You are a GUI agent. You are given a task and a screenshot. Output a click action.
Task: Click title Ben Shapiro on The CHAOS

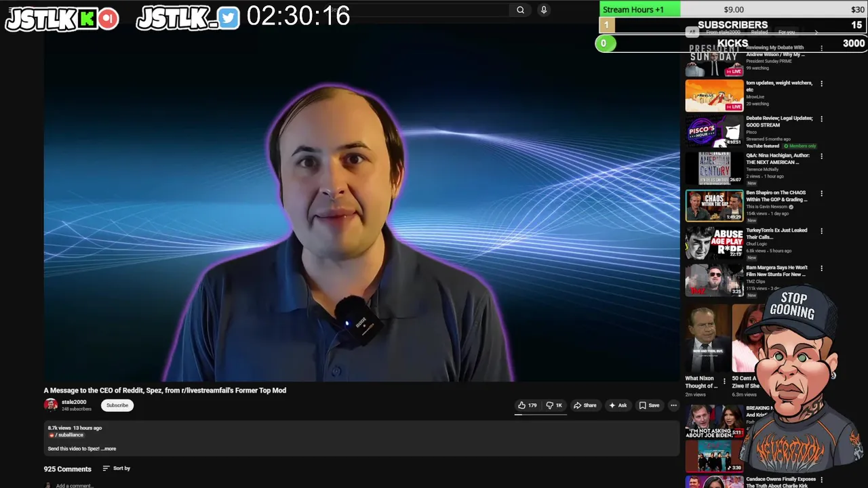(777, 196)
